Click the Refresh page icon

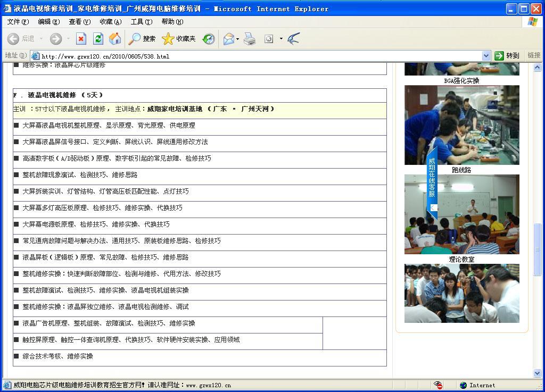[98, 38]
